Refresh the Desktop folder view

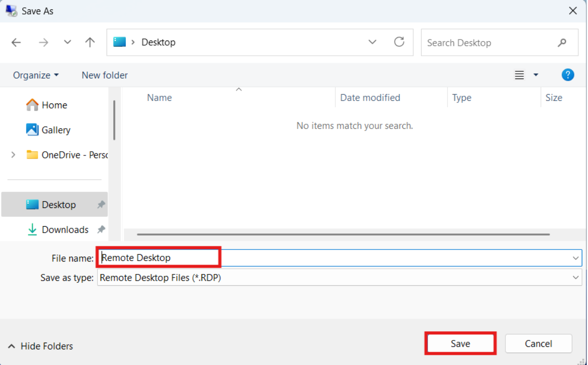coord(399,42)
